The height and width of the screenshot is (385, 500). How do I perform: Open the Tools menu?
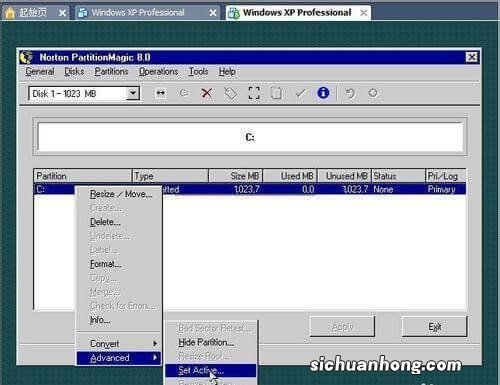[x=198, y=72]
